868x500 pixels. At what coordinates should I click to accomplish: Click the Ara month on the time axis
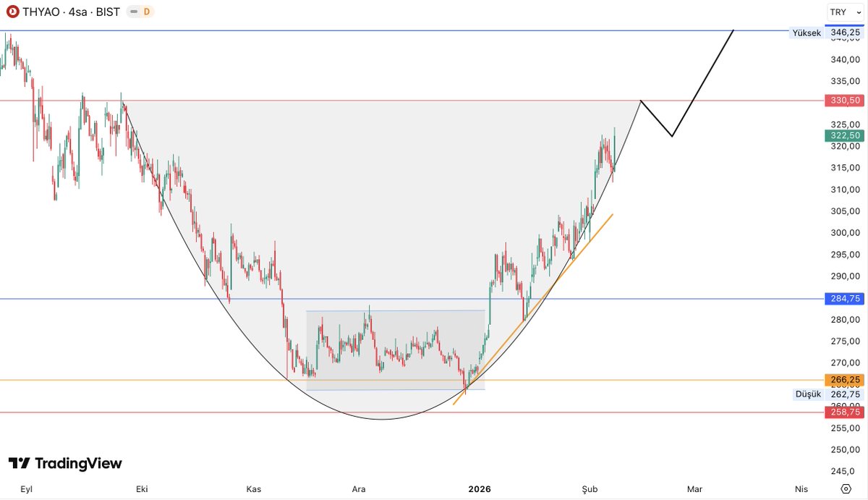click(x=359, y=489)
